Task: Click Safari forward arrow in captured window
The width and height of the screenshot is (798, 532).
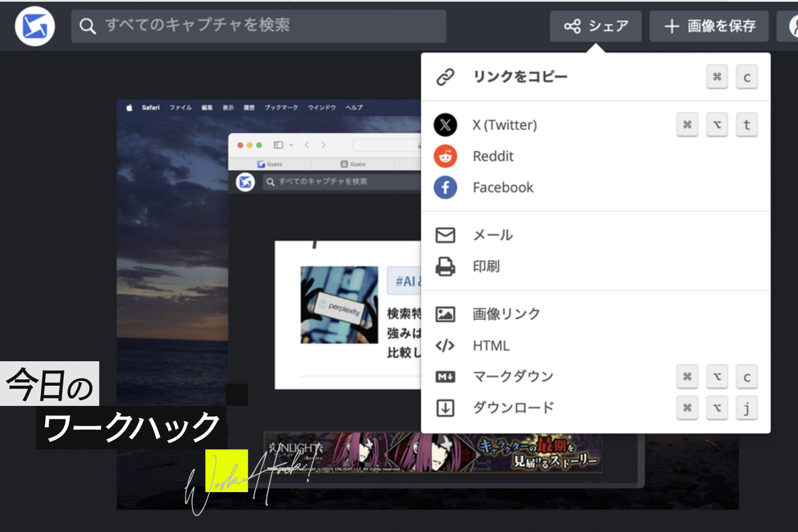Action: pyautogui.click(x=323, y=145)
